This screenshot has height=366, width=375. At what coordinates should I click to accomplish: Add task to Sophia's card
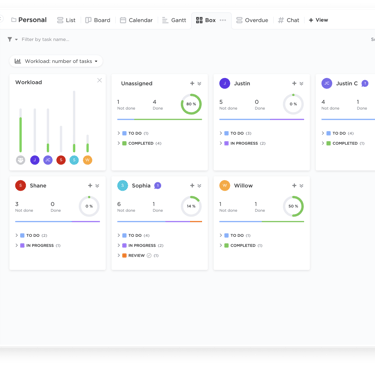[x=192, y=186]
